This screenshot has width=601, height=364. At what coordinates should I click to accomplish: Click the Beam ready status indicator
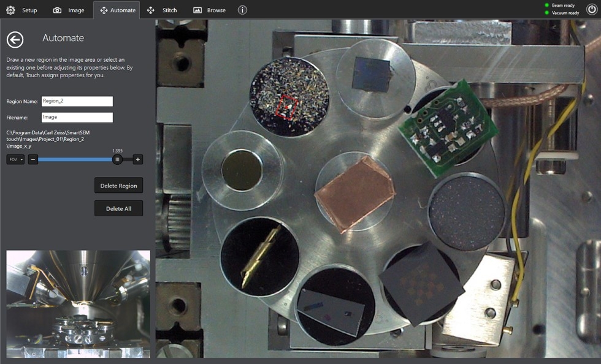562,6
